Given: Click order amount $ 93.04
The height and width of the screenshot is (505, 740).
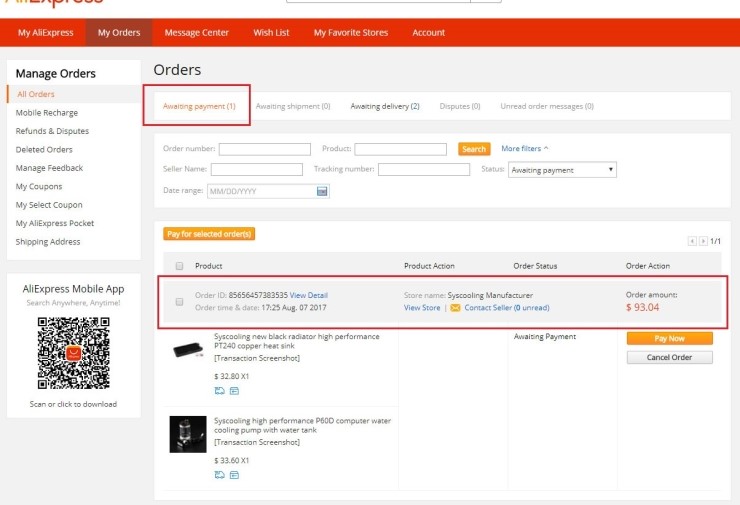Looking at the screenshot, I should [x=642, y=307].
